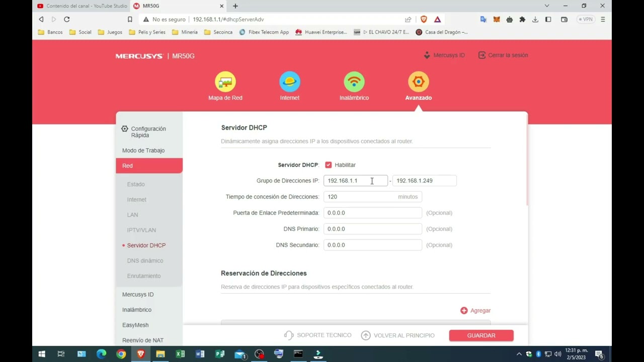Click the Cerrar la sesión link
This screenshot has height=362, width=644.
pos(503,55)
